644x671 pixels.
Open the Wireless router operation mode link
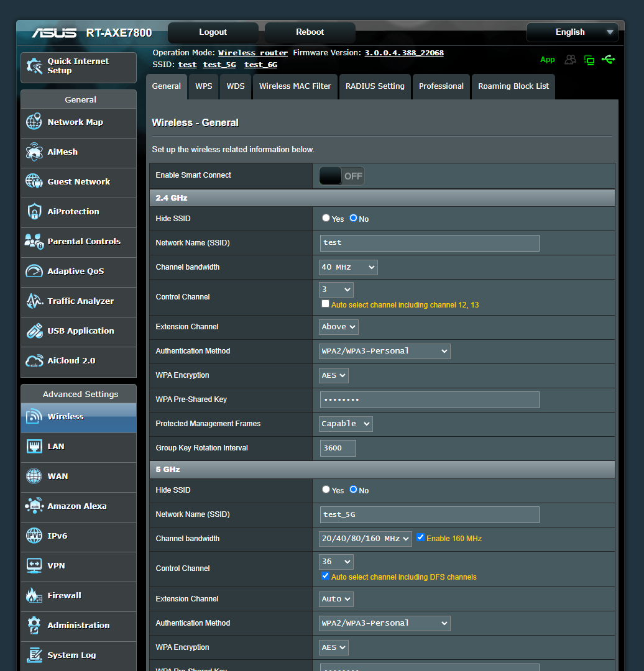[x=252, y=53]
